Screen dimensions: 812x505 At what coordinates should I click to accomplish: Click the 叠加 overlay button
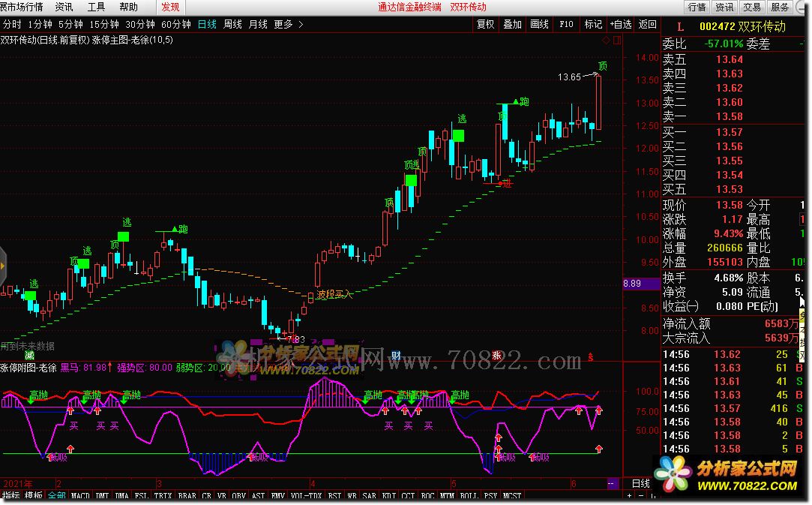click(x=513, y=24)
